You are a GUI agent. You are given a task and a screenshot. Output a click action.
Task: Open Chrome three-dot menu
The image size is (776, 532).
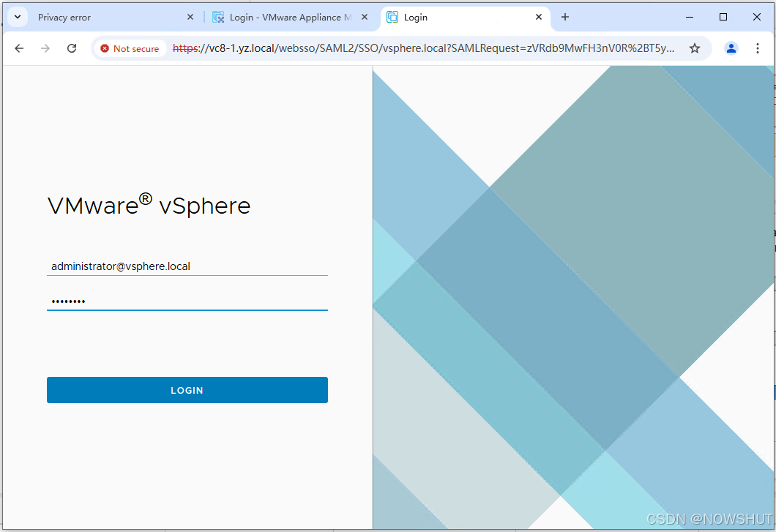757,48
